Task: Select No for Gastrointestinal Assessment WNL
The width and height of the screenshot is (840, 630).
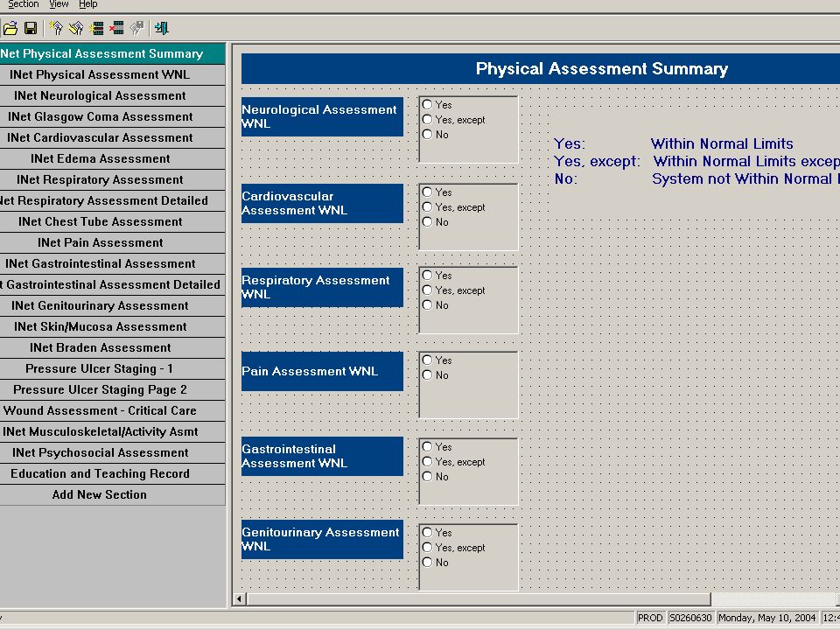Action: 427,476
